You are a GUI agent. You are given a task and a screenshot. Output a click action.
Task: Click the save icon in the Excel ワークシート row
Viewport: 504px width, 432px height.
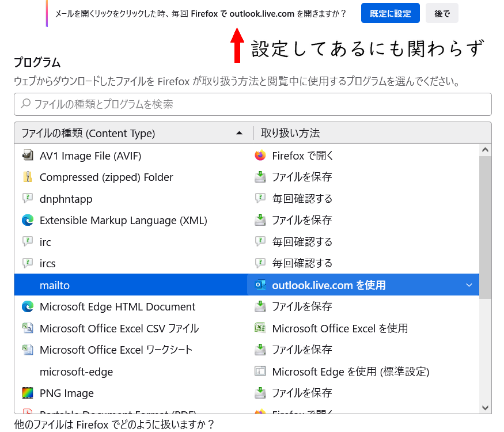(x=260, y=350)
